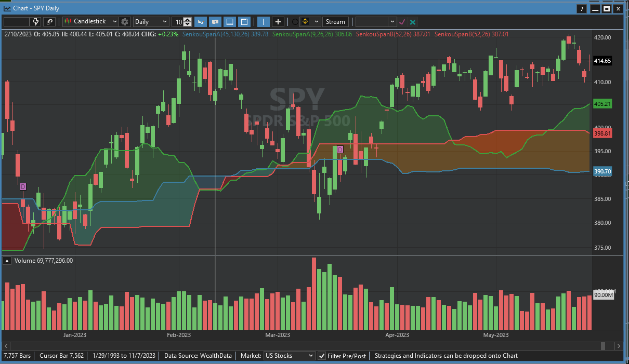Click the link chart icon

point(49,22)
